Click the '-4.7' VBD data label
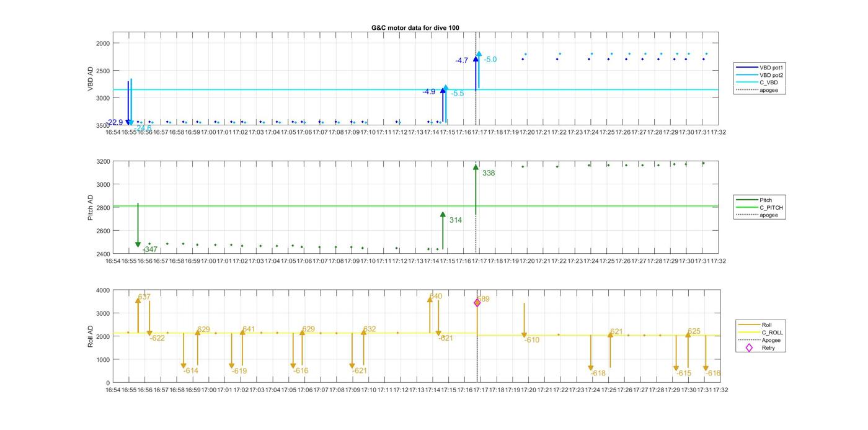 click(462, 61)
